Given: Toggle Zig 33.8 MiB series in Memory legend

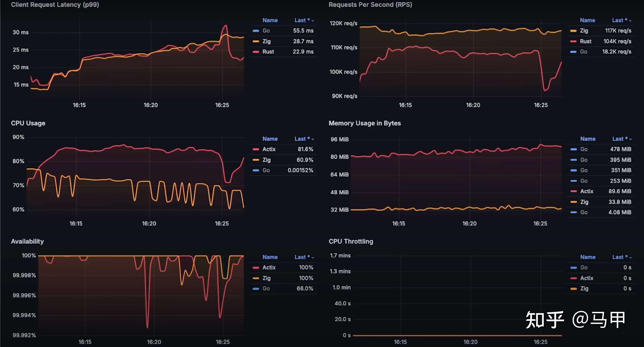Looking at the screenshot, I should [x=584, y=202].
